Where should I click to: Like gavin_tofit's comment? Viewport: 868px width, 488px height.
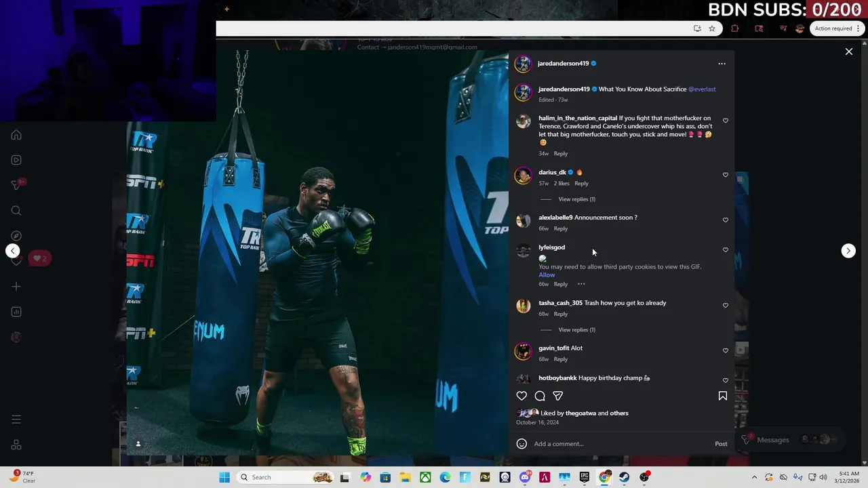click(726, 351)
